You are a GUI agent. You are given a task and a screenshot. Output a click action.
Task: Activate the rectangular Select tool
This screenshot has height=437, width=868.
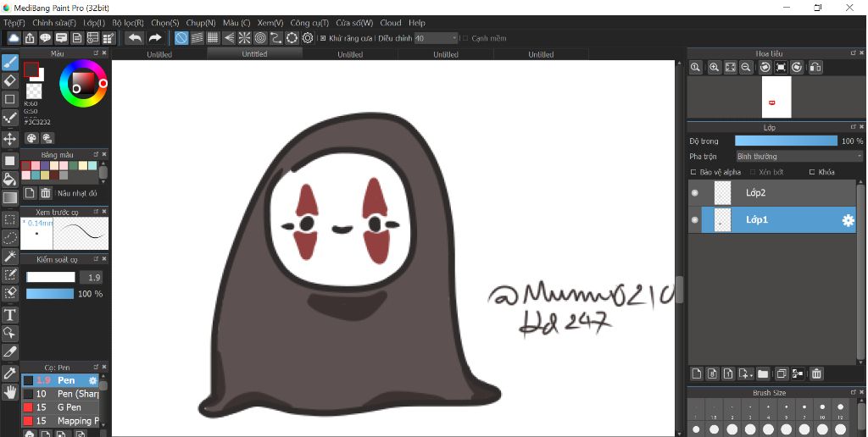10,219
